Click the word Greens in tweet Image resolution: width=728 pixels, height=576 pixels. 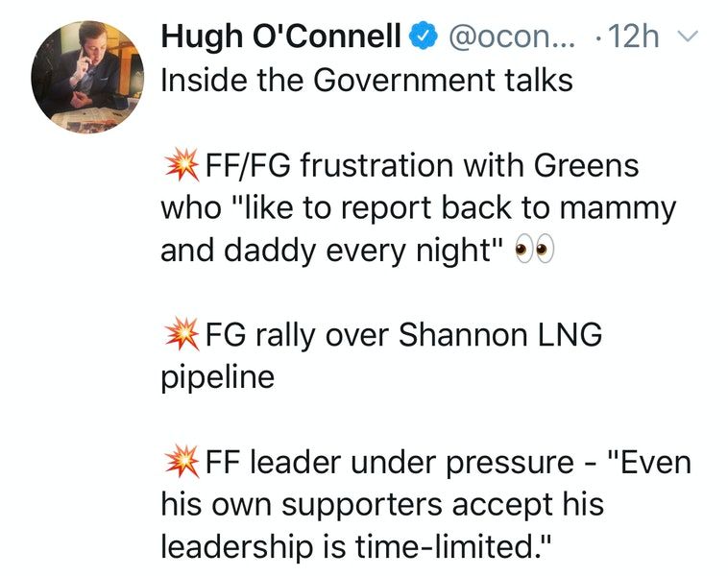coord(587,165)
